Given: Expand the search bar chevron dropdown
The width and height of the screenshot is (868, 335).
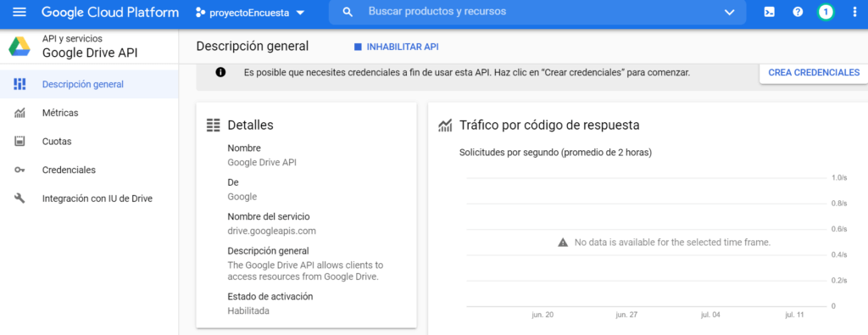Looking at the screenshot, I should 730,12.
